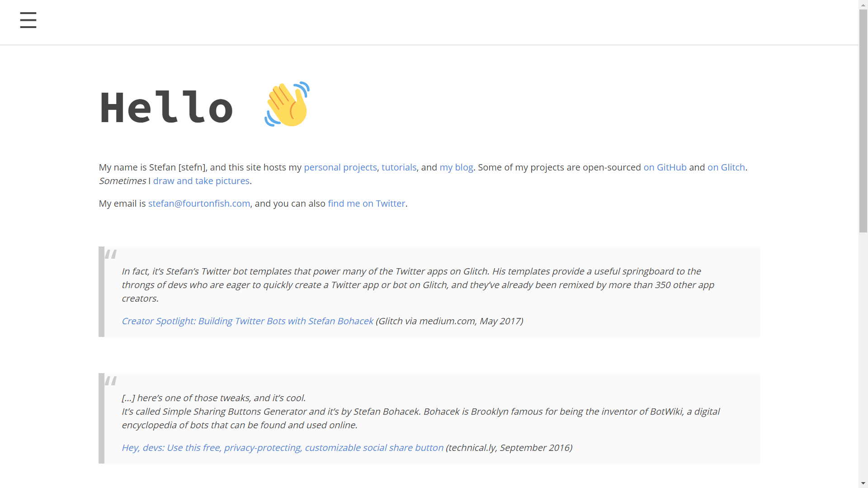
Task: Click the Hello heading text
Action: coord(166,108)
